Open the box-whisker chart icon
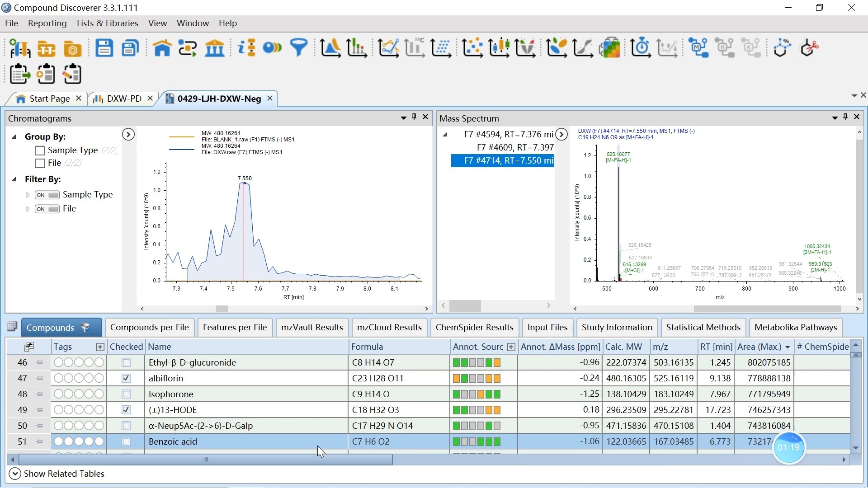The width and height of the screenshot is (868, 488). pyautogui.click(x=499, y=48)
